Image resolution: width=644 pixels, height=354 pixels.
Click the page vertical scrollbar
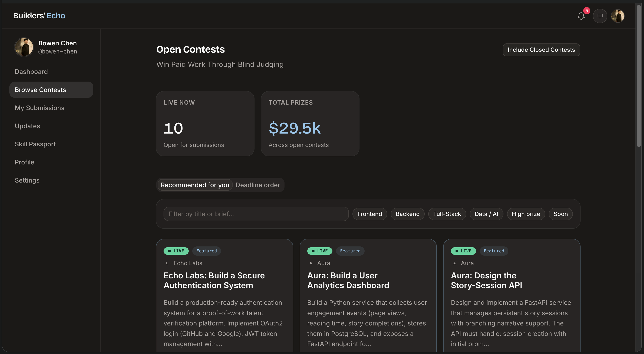[x=639, y=76]
